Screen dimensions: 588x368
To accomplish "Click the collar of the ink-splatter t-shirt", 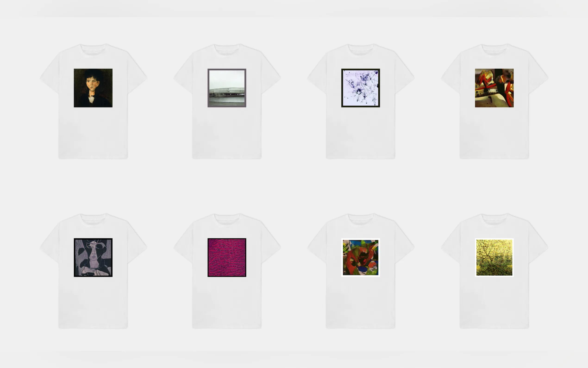I will pyautogui.click(x=360, y=50).
